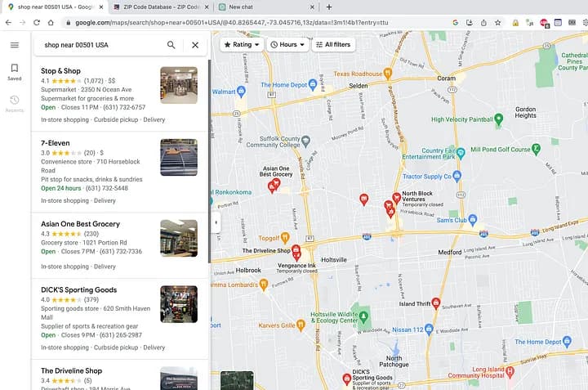588x390 pixels.
Task: Collapse the side results panel
Action: point(216,222)
